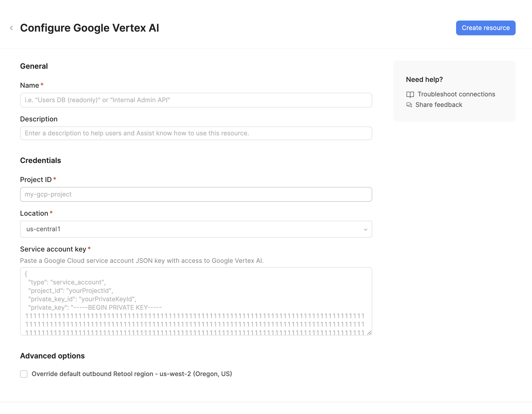Click the chevron in the Location selector

365,229
